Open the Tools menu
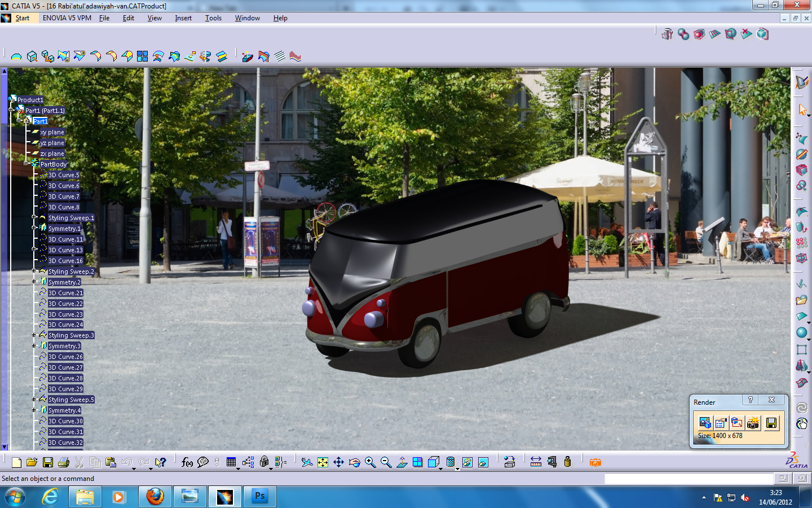Image resolution: width=812 pixels, height=508 pixels. coord(213,17)
